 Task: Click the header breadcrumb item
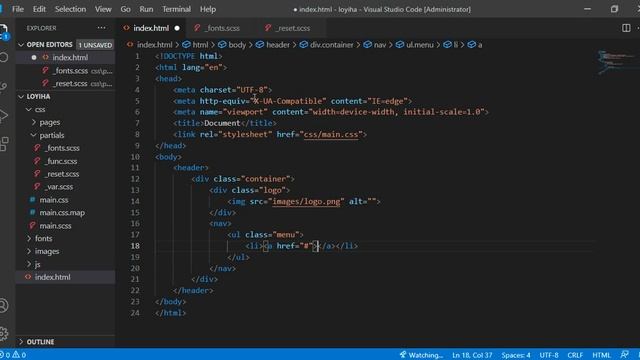273,45
